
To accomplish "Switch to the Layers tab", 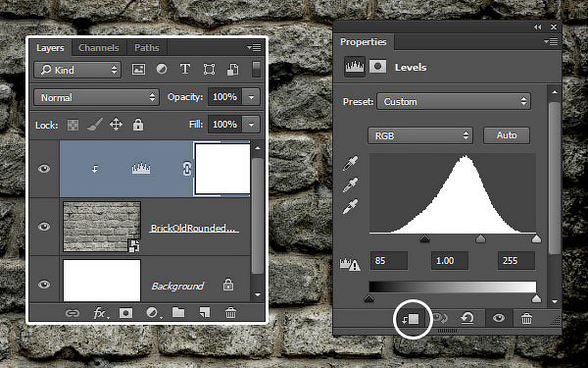I will pyautogui.click(x=50, y=48).
